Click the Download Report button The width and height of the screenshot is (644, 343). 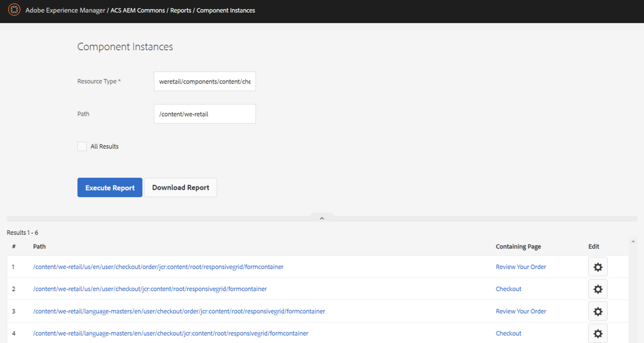point(181,188)
